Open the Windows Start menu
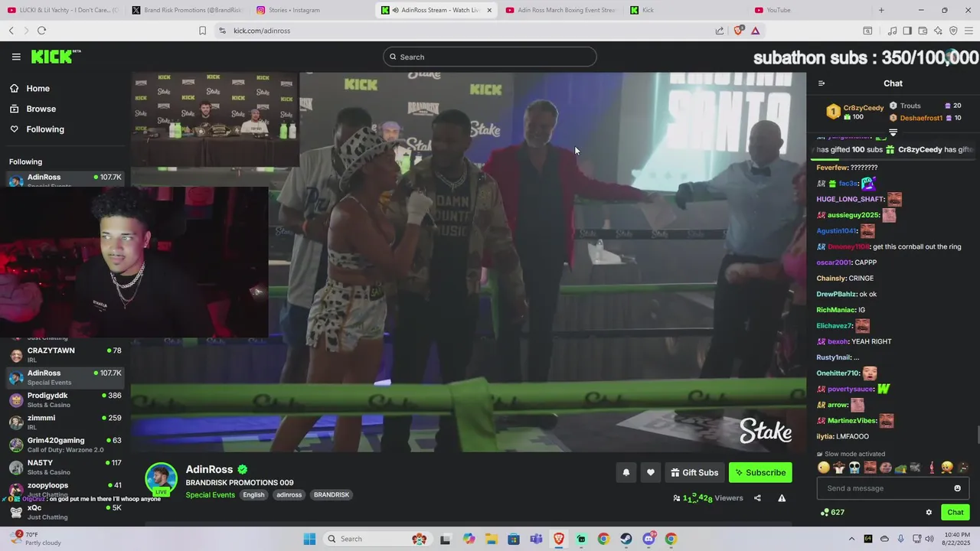980x551 pixels. (x=309, y=539)
